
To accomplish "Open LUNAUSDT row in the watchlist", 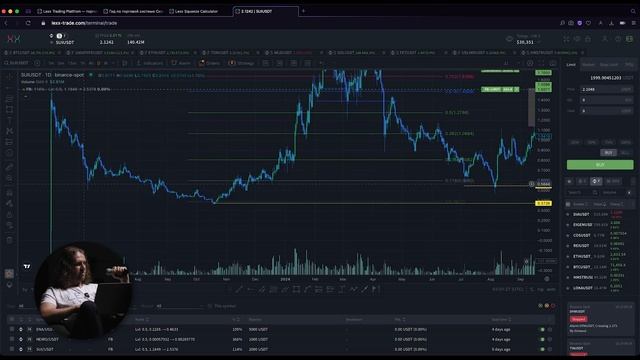I will [x=600, y=288].
